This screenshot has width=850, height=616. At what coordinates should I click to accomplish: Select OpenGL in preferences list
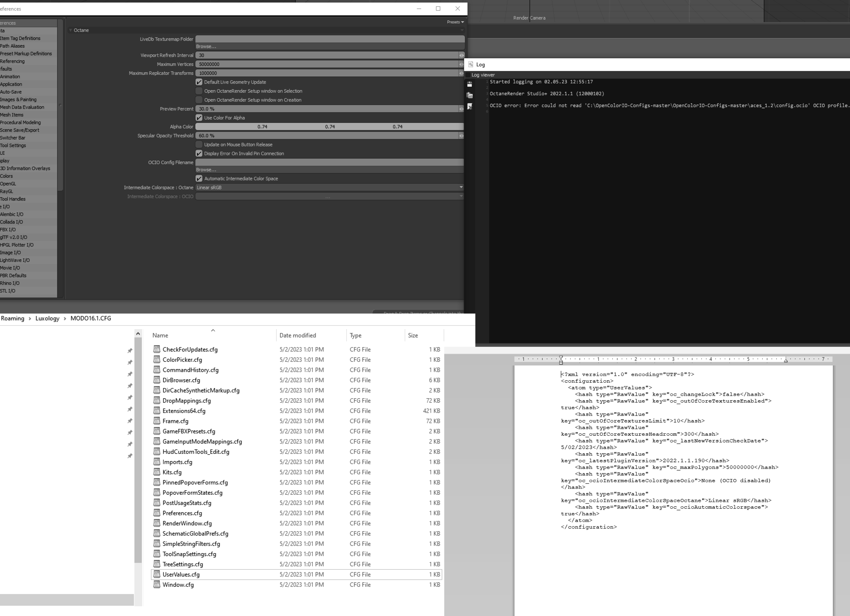[x=8, y=184]
